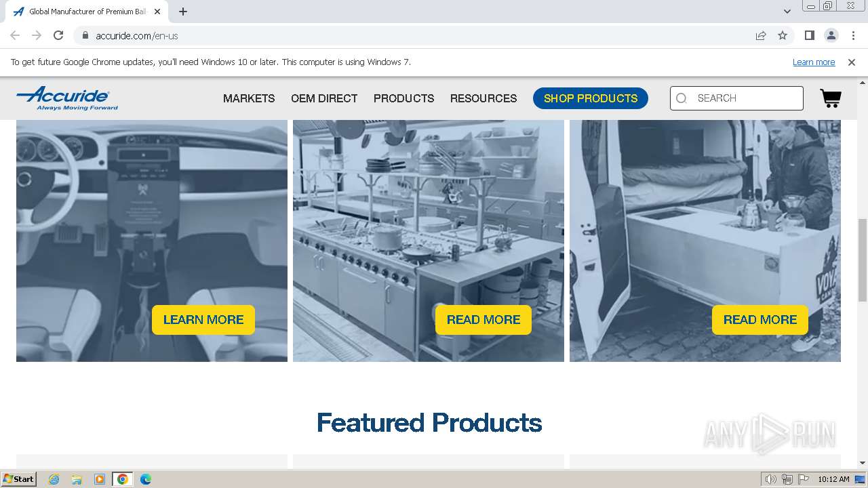Viewport: 868px width, 488px height.
Task: Click the Accuride logo
Action: [x=67, y=98]
